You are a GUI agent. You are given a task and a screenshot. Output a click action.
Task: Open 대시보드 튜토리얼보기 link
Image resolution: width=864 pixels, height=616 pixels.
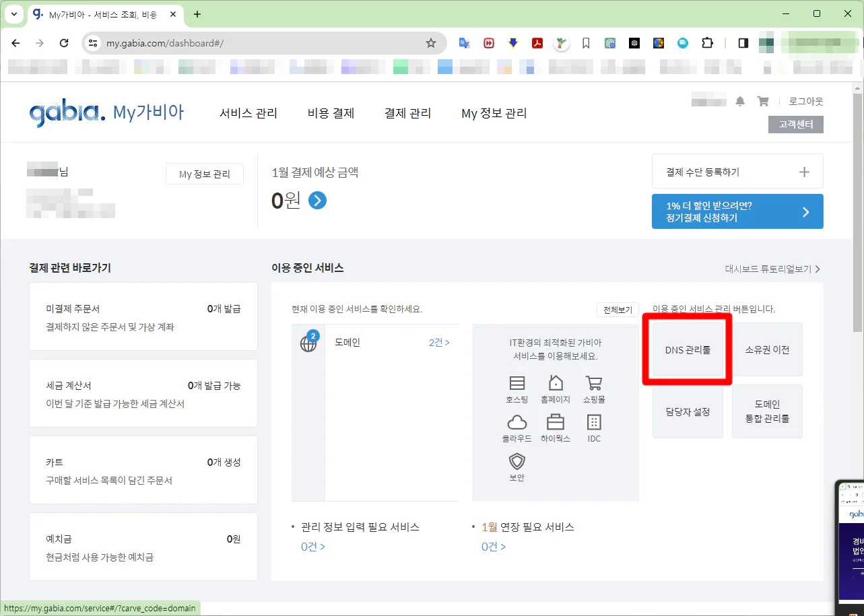(x=772, y=269)
